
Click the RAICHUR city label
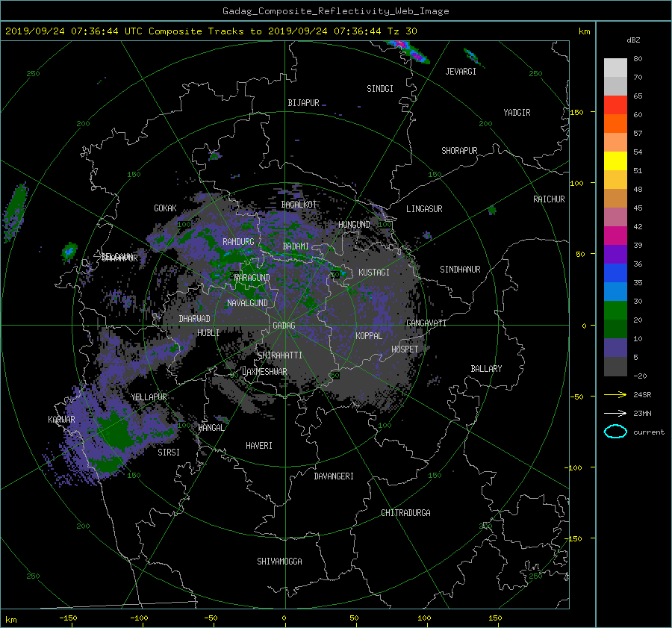click(549, 199)
